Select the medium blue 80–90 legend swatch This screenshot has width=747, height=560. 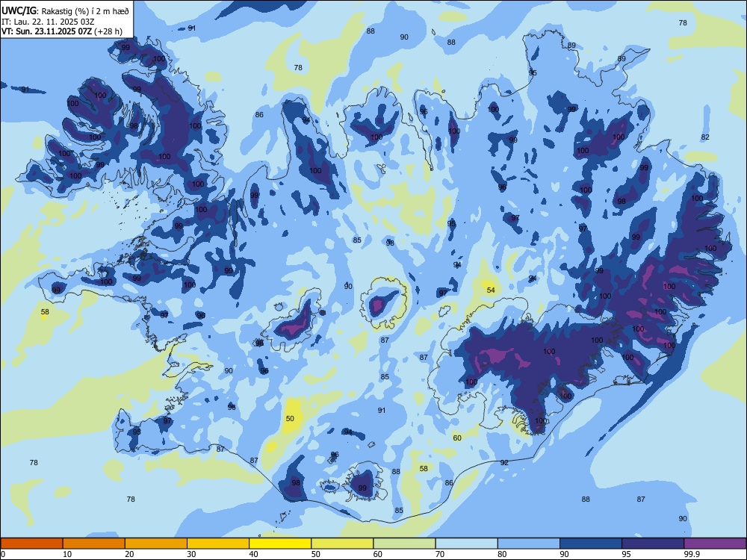coord(529,544)
